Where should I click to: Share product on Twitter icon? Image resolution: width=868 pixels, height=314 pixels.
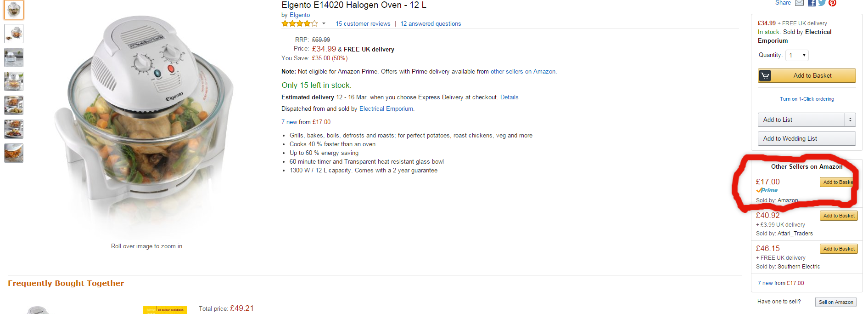tap(822, 3)
